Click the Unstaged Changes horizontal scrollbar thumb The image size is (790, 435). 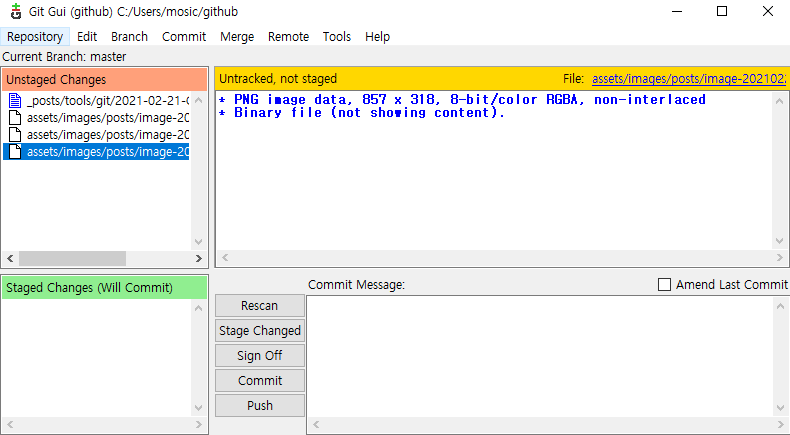[x=73, y=259]
